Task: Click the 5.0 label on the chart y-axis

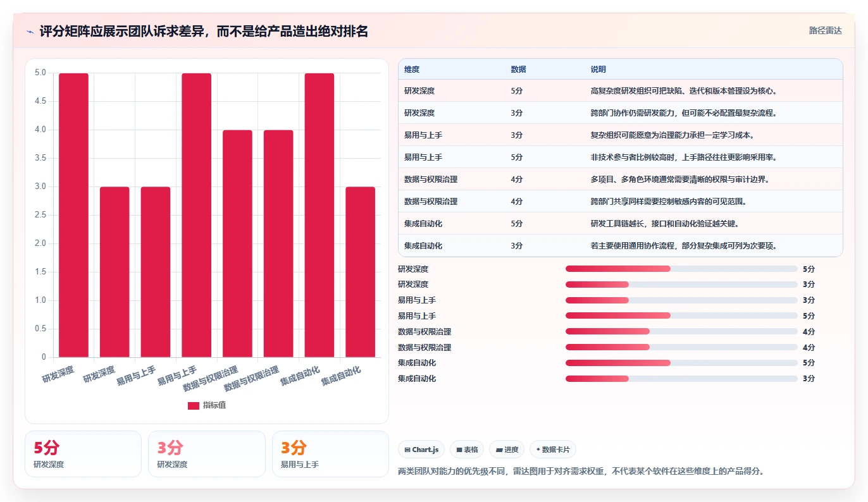Action: 40,73
